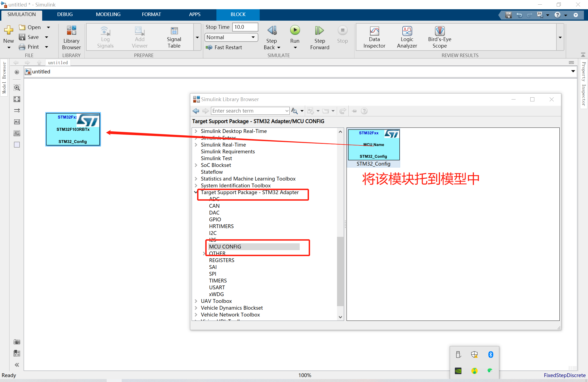The width and height of the screenshot is (588, 382).
Task: Click the Area rectangle palette icon
Action: point(17,145)
